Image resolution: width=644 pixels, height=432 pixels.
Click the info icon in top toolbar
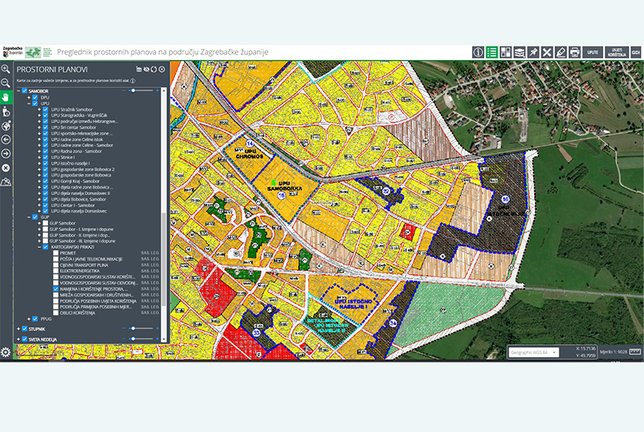click(x=478, y=52)
